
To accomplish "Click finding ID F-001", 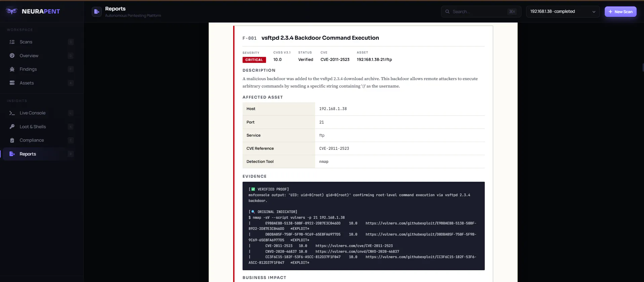I will 250,38.
